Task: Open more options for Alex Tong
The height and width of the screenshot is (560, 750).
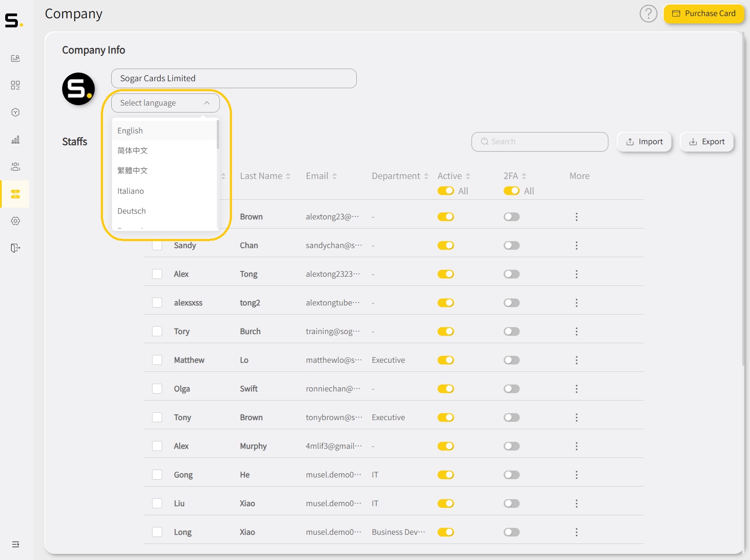Action: point(577,274)
